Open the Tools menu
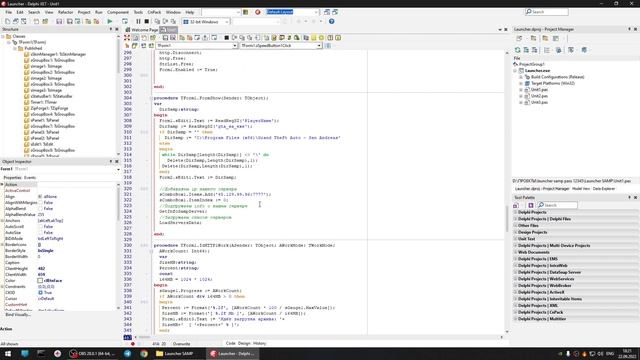The image size is (640, 360). pos(138,12)
